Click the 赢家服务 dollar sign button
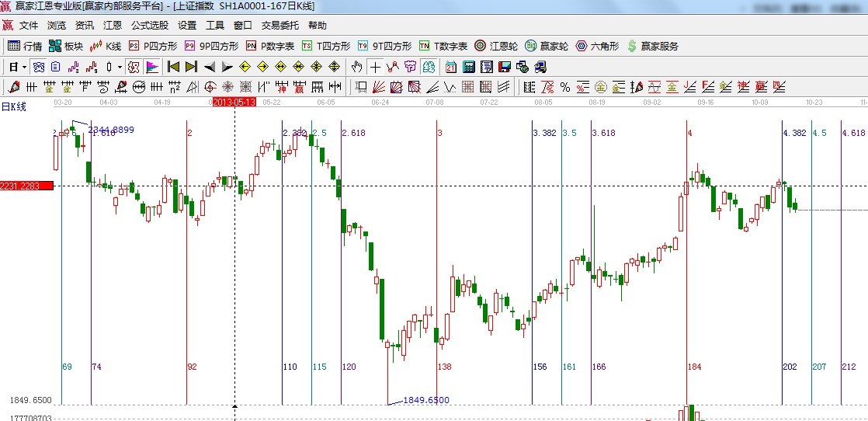Screen dimensions: 868x421 point(652,46)
